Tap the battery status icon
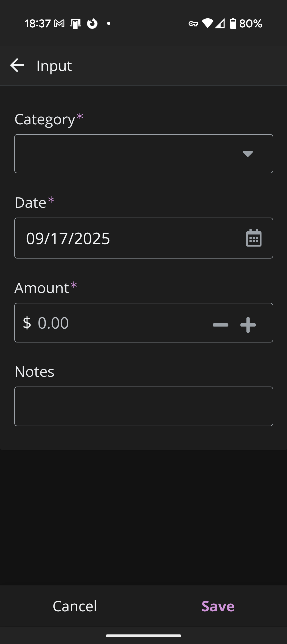The height and width of the screenshot is (644, 287). [233, 23]
